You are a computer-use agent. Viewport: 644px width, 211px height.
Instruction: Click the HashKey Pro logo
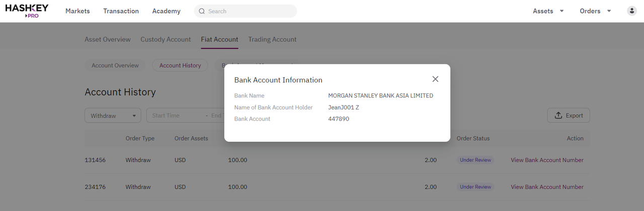pyautogui.click(x=27, y=11)
